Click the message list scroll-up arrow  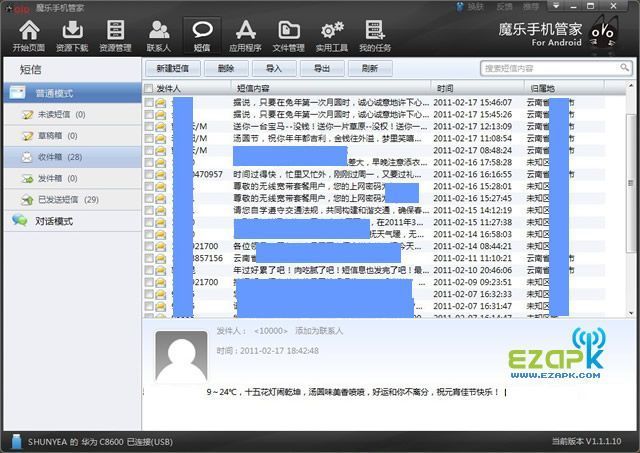tap(631, 86)
